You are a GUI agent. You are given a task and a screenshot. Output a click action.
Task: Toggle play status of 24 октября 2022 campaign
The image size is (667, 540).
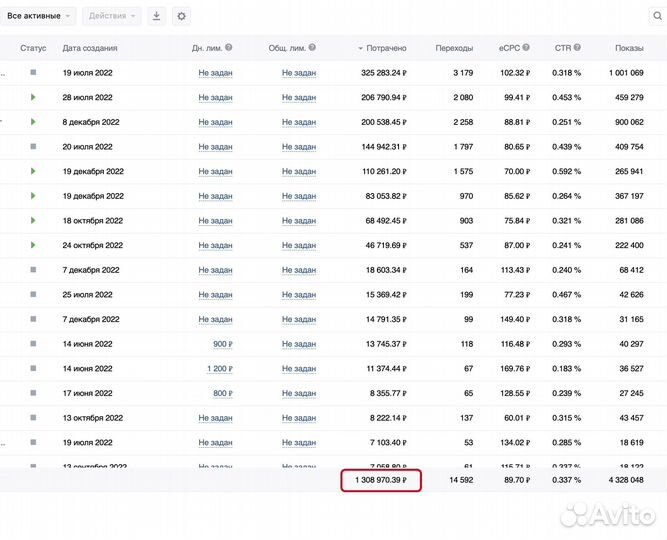(33, 245)
